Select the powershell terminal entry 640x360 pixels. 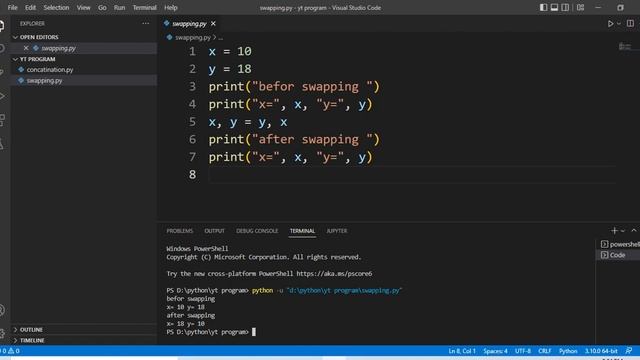coord(620,244)
